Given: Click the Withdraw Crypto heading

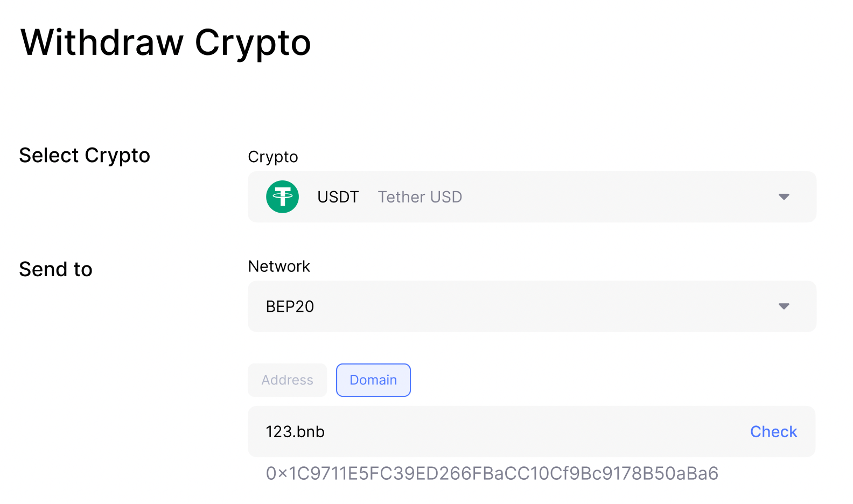Looking at the screenshot, I should tap(166, 43).
